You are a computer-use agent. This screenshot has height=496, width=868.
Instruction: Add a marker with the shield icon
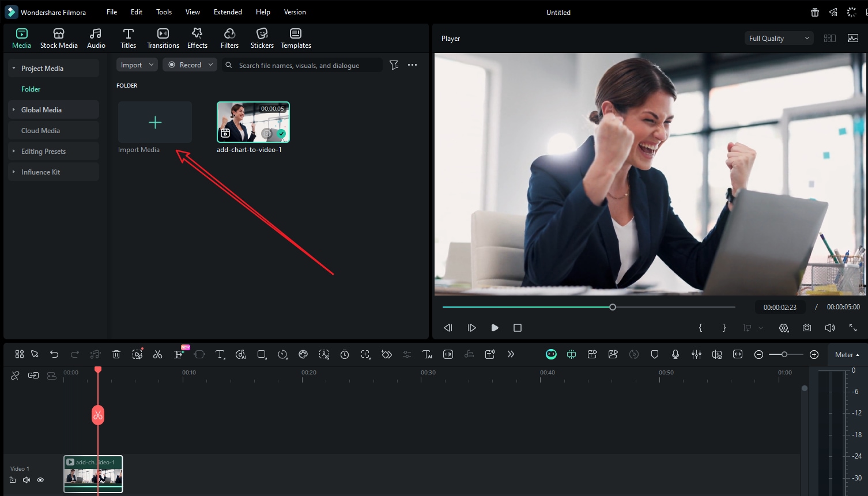click(x=655, y=354)
